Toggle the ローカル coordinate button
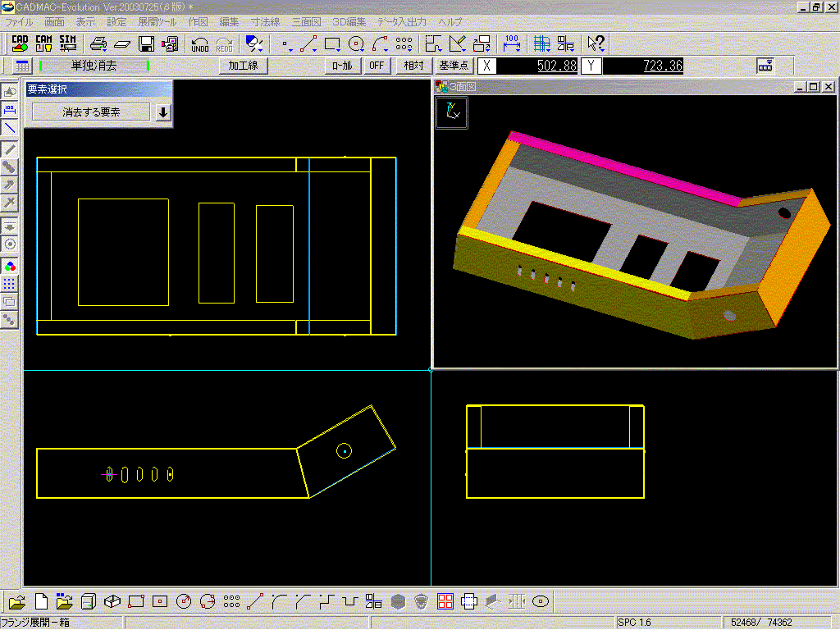This screenshot has height=630, width=840. pos(343,66)
